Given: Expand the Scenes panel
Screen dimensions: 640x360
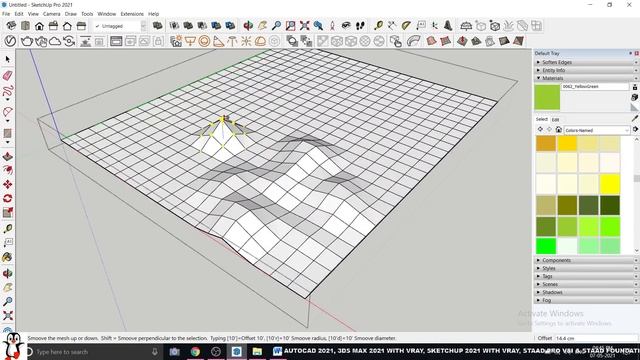Looking at the screenshot, I should pos(586,284).
